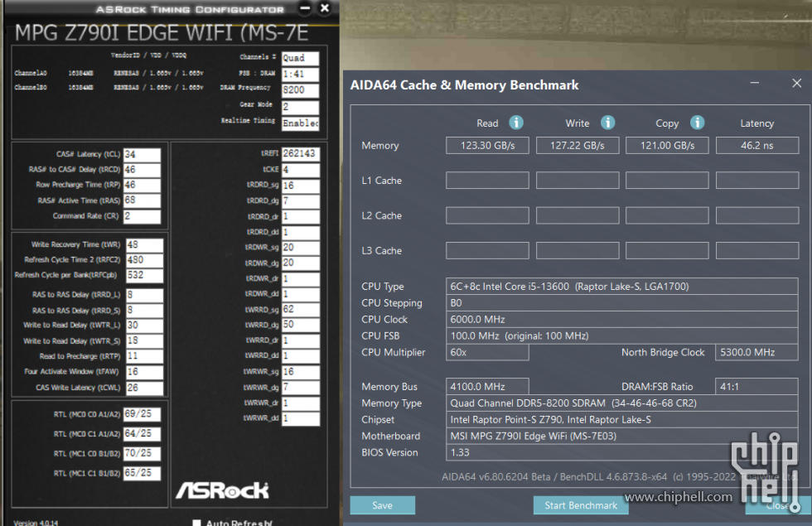Select the tRRD_S field
Viewport: 812px width, 526px height.
coord(144,310)
